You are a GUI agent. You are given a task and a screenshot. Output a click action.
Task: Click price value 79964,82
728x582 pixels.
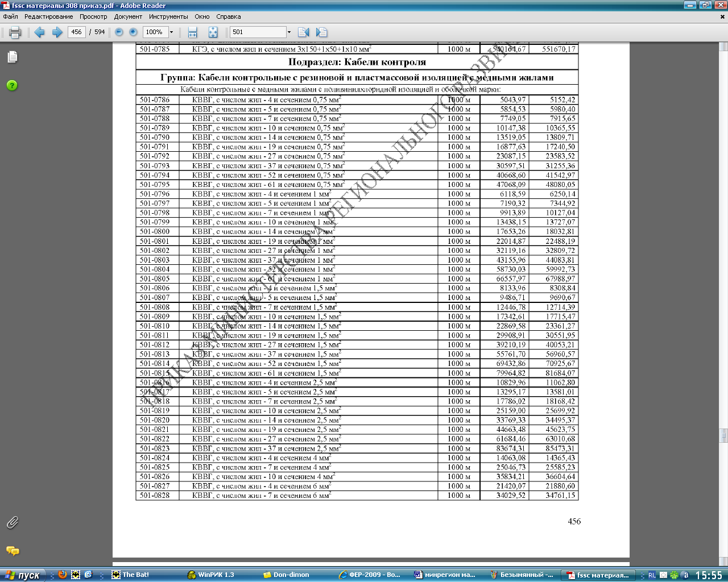pos(511,373)
